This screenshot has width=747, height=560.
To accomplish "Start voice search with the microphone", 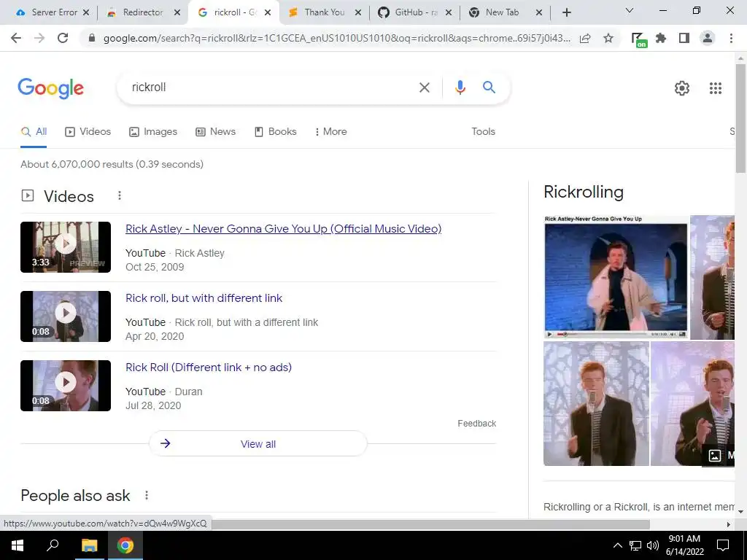I will coord(460,87).
